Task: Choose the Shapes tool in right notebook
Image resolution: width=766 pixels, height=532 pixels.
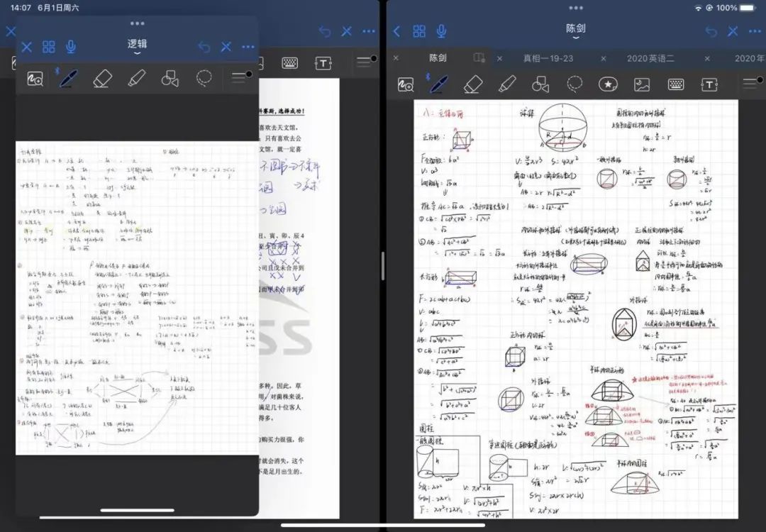Action: pos(540,84)
